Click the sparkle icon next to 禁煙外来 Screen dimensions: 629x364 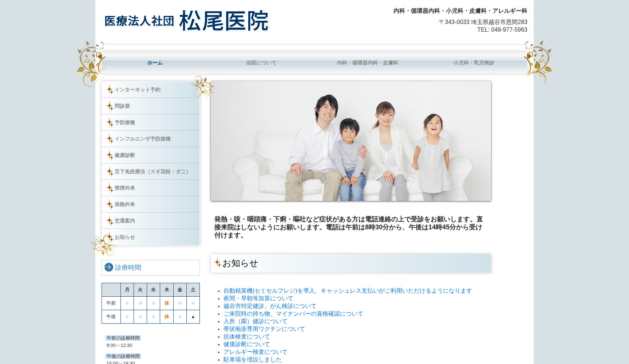(x=110, y=188)
